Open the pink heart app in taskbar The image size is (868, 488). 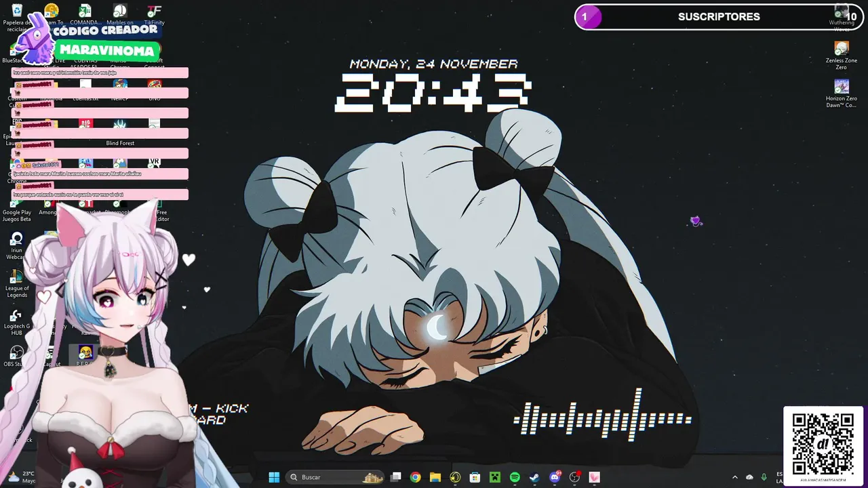595,477
